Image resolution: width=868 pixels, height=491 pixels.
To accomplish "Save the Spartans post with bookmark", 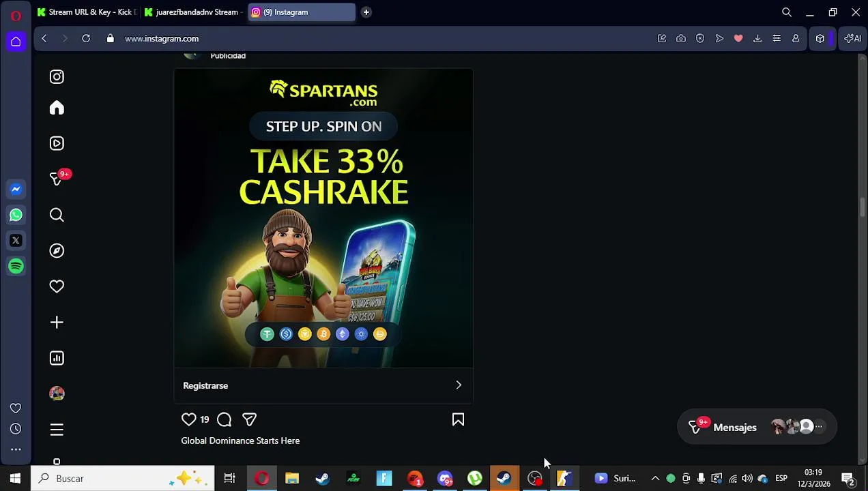I will coord(458,419).
